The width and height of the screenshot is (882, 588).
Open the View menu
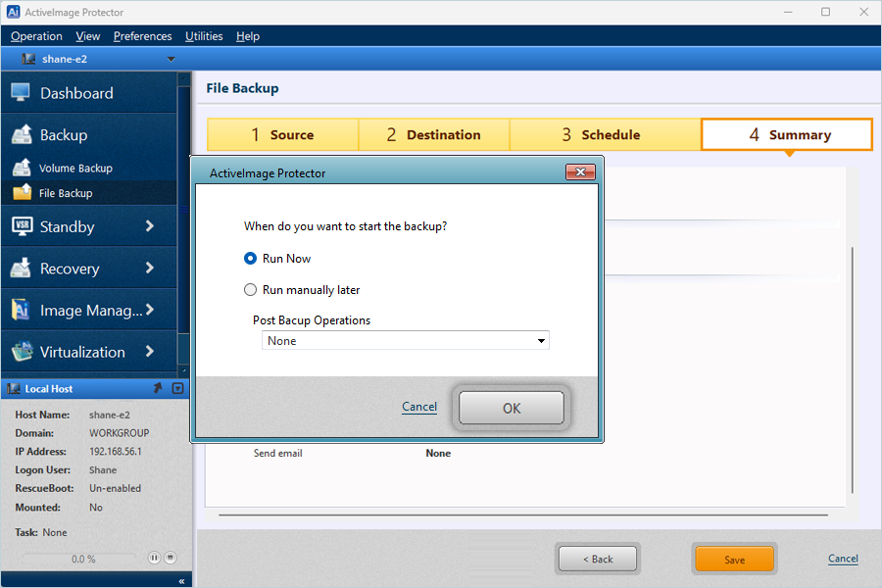pyautogui.click(x=88, y=36)
